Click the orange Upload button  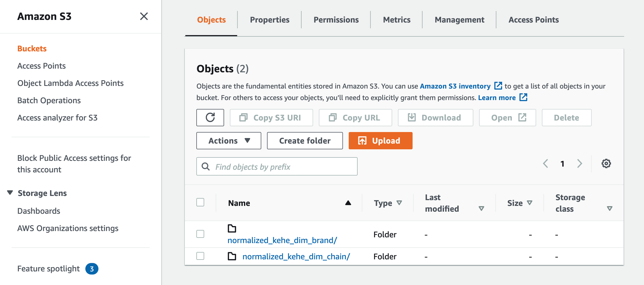[x=381, y=141]
